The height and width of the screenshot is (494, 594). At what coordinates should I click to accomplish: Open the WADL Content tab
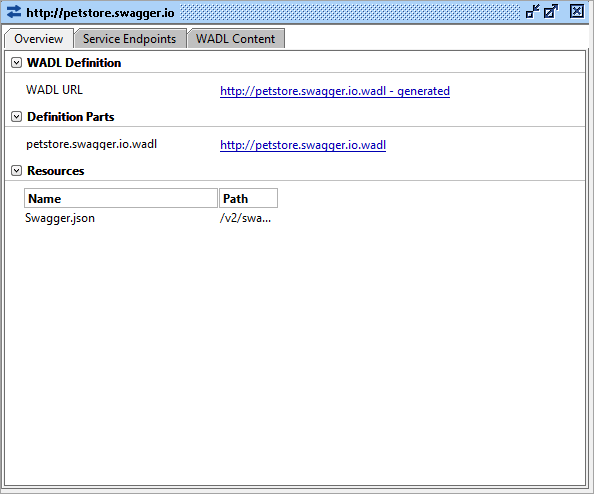click(x=236, y=39)
